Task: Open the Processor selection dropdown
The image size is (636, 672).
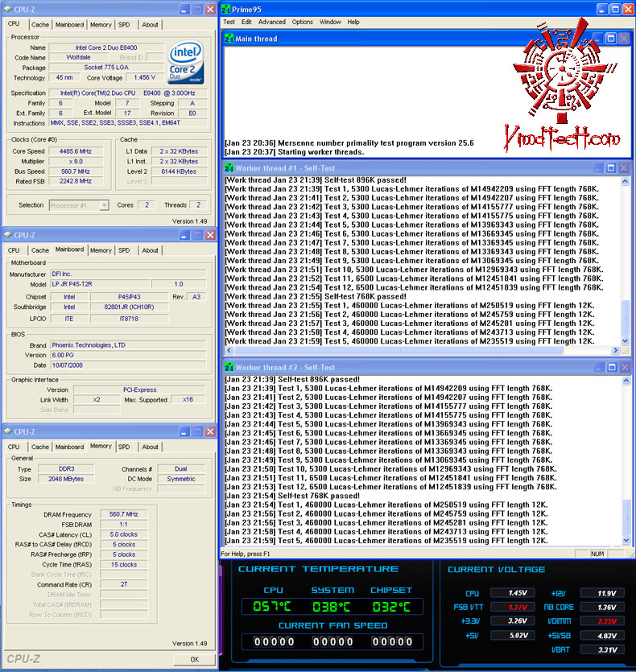Action: 104,205
